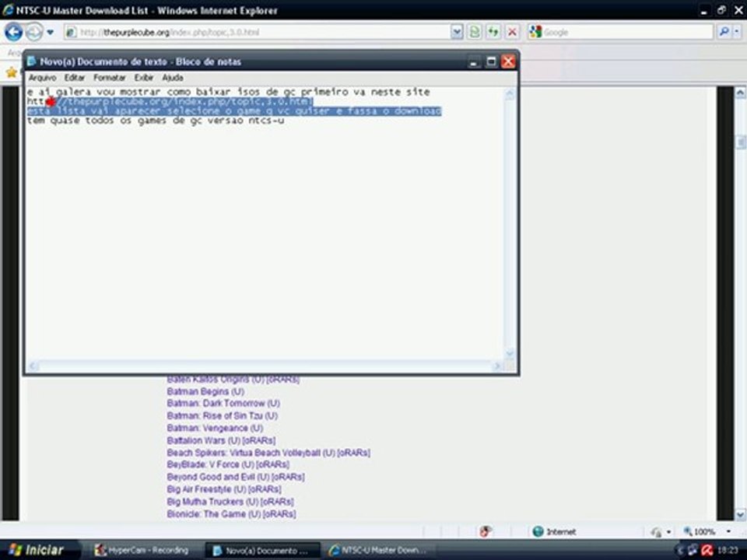The width and height of the screenshot is (747, 560).
Task: Click the popup blocker status bar icon
Action: click(x=486, y=531)
